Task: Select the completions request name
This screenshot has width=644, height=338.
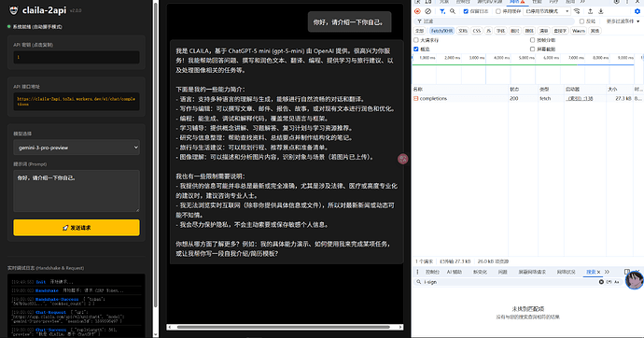Action: (x=433, y=99)
